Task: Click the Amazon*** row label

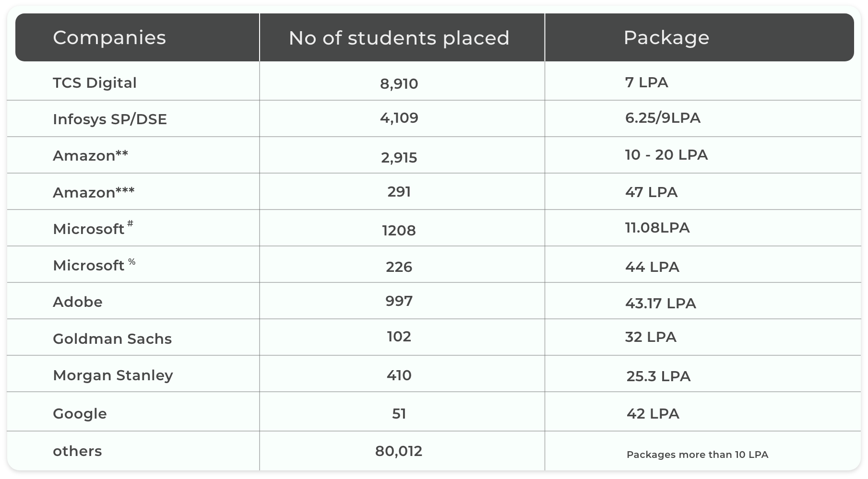Action: pos(94,192)
